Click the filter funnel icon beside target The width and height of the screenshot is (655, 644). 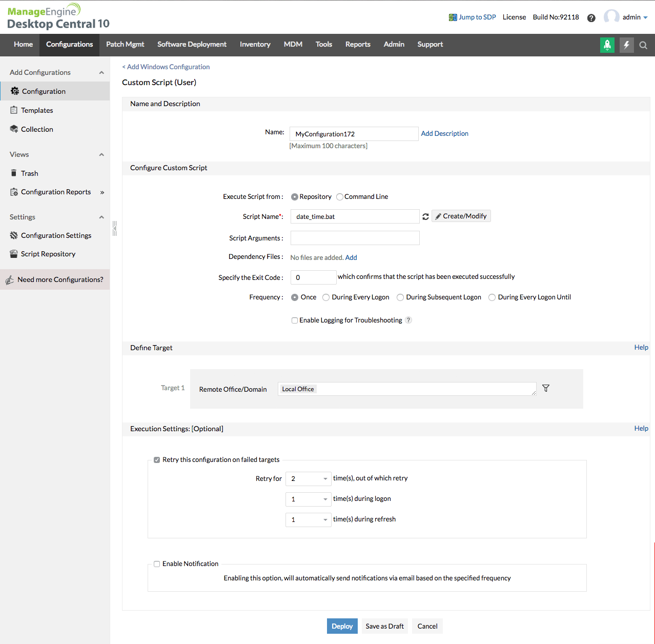coord(546,388)
